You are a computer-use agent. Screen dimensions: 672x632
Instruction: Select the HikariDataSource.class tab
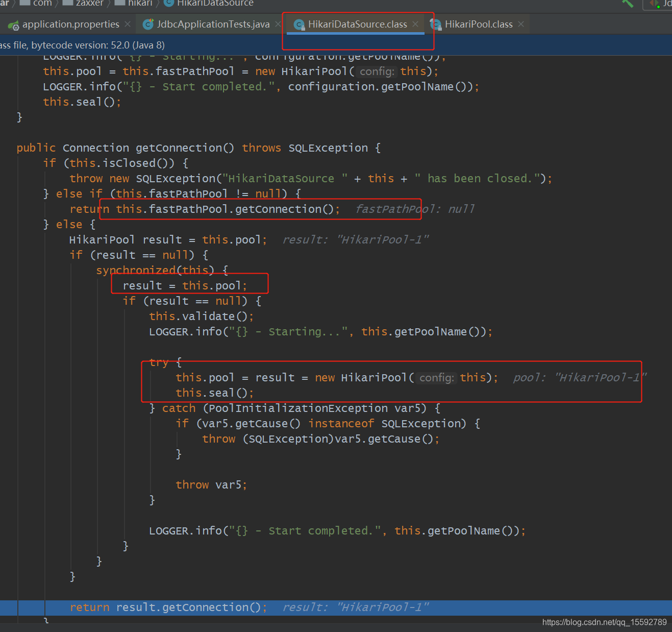click(x=357, y=25)
